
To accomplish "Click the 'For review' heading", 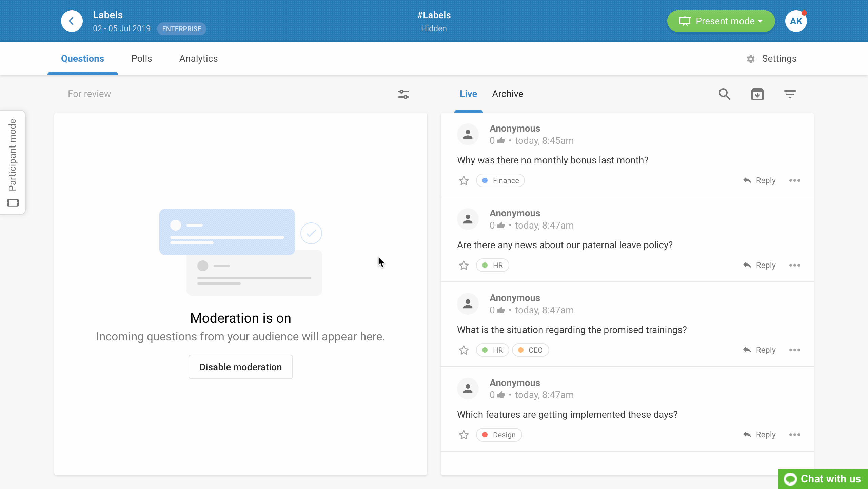I will coord(89,94).
